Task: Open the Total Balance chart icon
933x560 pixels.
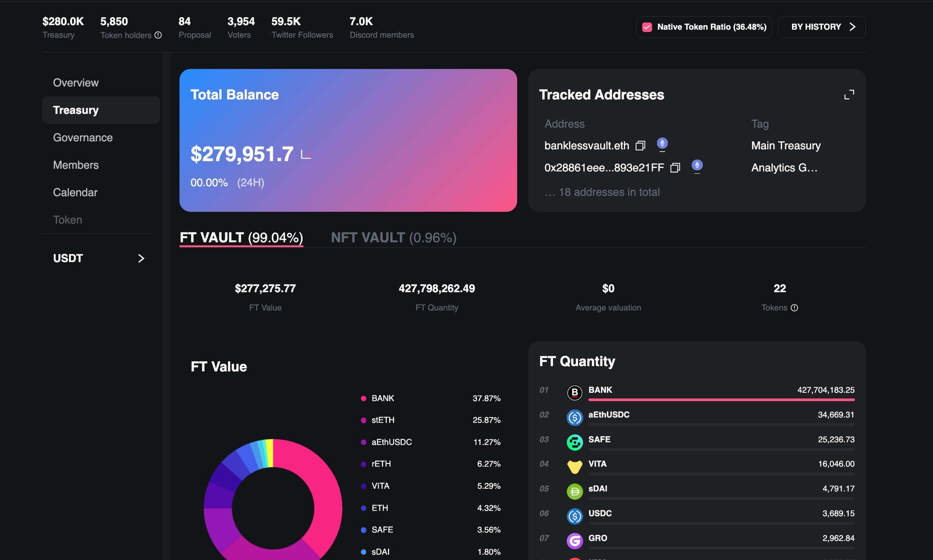Action: (306, 155)
